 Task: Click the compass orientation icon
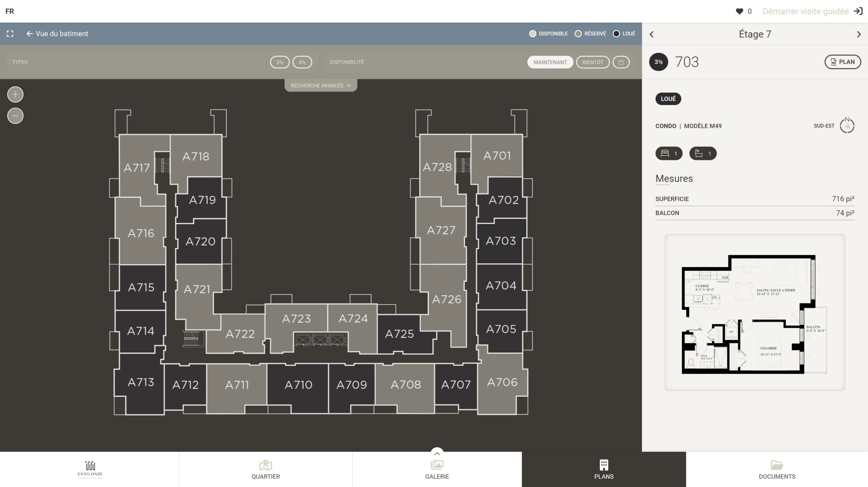847,126
